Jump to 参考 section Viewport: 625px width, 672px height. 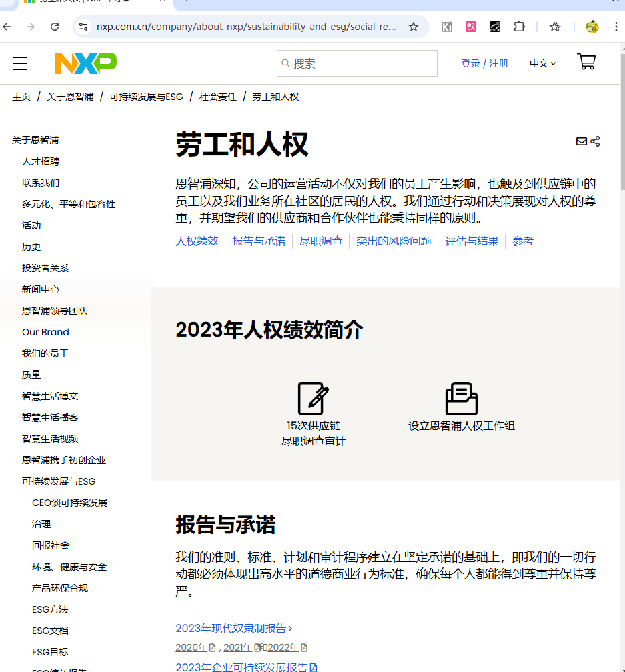[x=523, y=241]
